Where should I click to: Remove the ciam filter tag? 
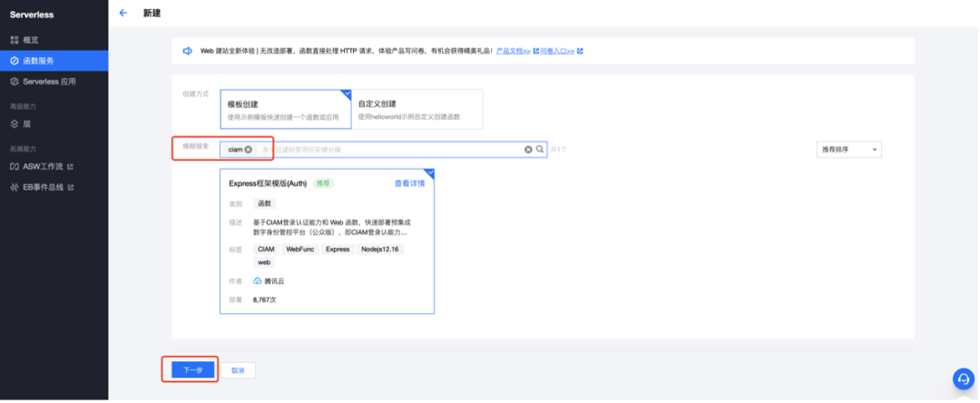tap(248, 150)
